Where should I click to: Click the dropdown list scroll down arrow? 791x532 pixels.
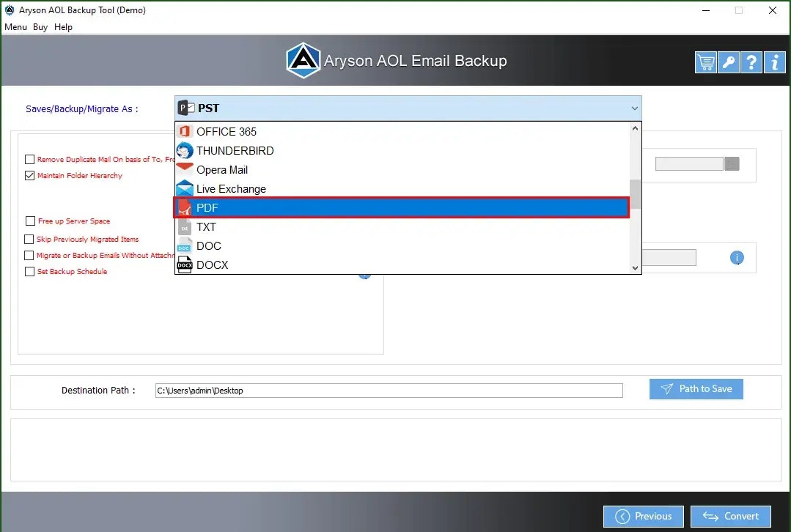pyautogui.click(x=635, y=267)
